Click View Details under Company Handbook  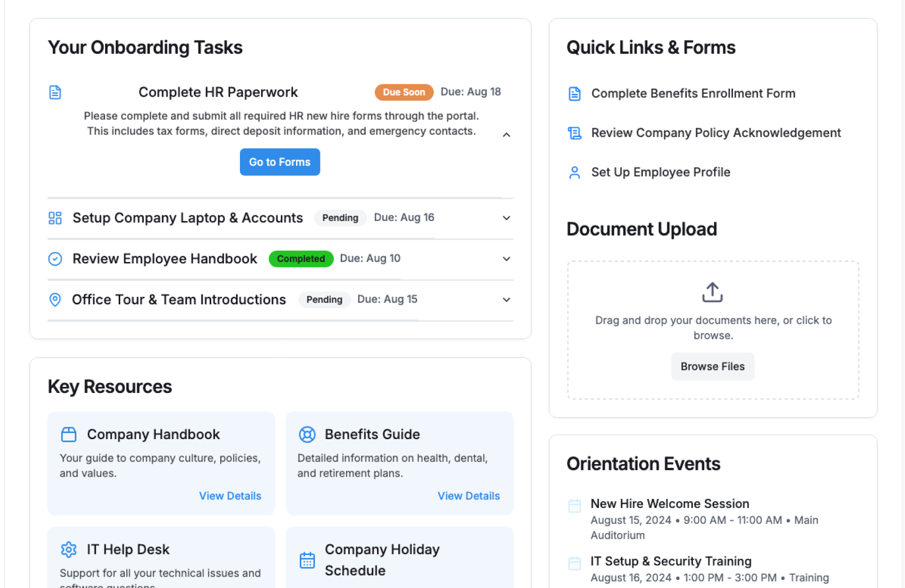(230, 496)
